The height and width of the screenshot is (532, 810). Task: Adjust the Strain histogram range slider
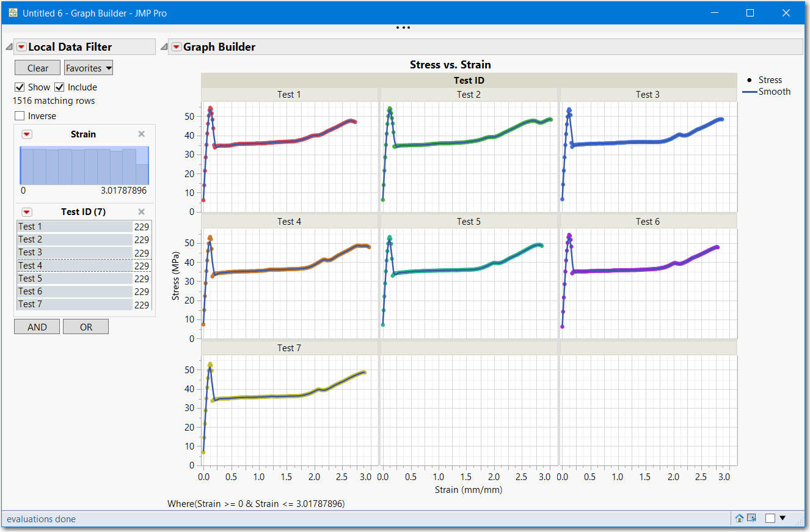[84, 165]
